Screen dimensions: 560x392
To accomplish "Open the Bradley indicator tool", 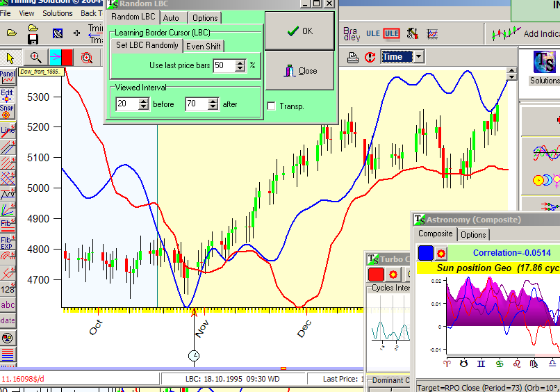I will (352, 33).
